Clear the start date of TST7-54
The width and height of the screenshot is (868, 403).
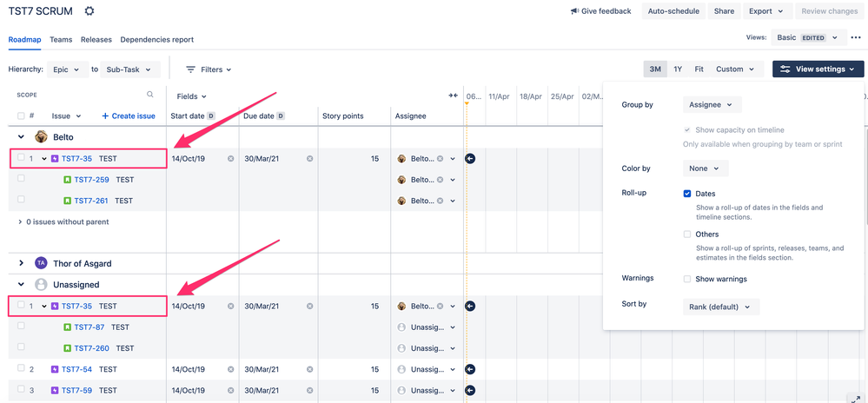tap(231, 369)
